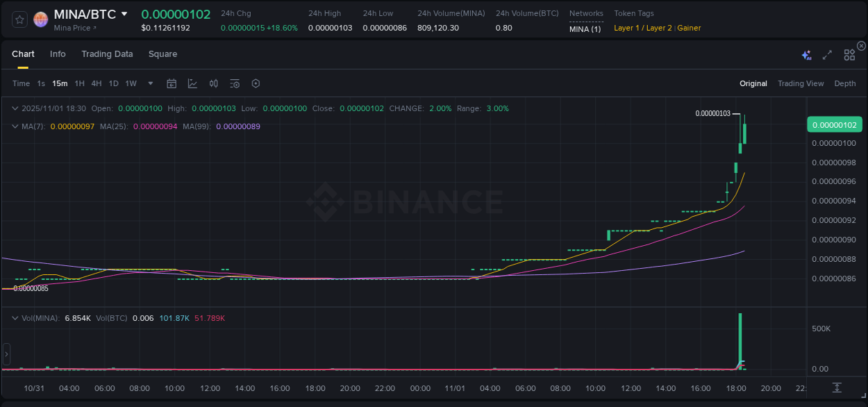Open the indicator settings icon
Image resolution: width=868 pixels, height=407 pixels.
tap(235, 83)
